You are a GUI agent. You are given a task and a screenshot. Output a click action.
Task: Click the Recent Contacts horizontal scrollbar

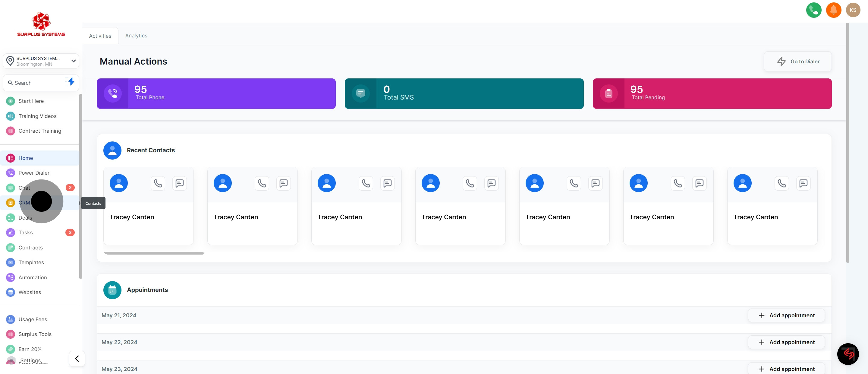click(154, 253)
